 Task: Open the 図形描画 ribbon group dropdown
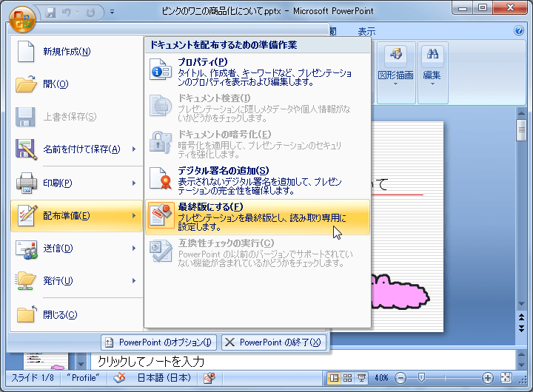(x=395, y=72)
